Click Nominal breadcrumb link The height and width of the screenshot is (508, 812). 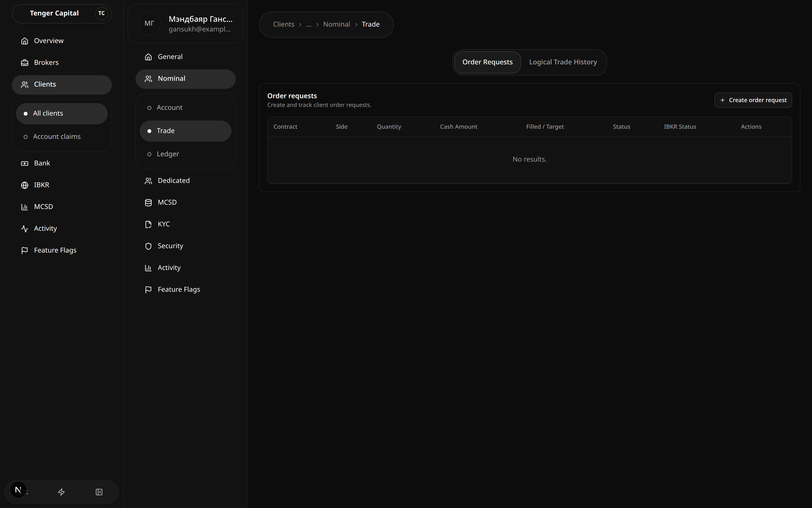[337, 24]
